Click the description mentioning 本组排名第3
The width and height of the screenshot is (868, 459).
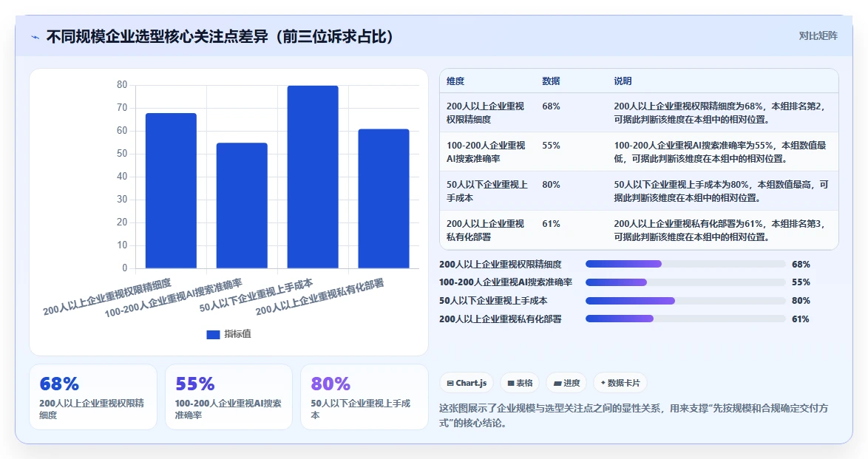click(x=719, y=231)
